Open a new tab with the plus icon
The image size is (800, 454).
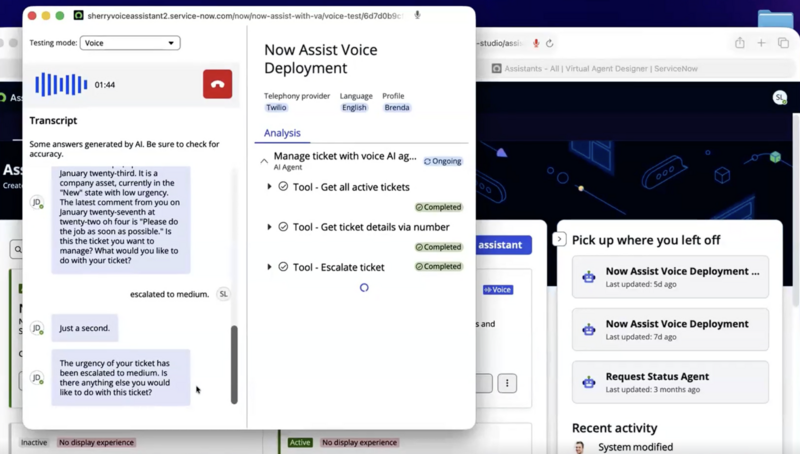pos(761,43)
